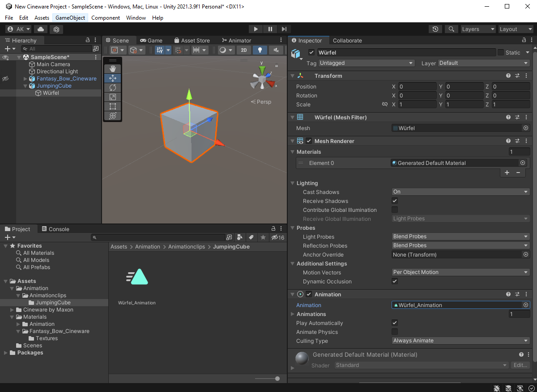Toggle the Würfel object active checkbox

click(312, 52)
